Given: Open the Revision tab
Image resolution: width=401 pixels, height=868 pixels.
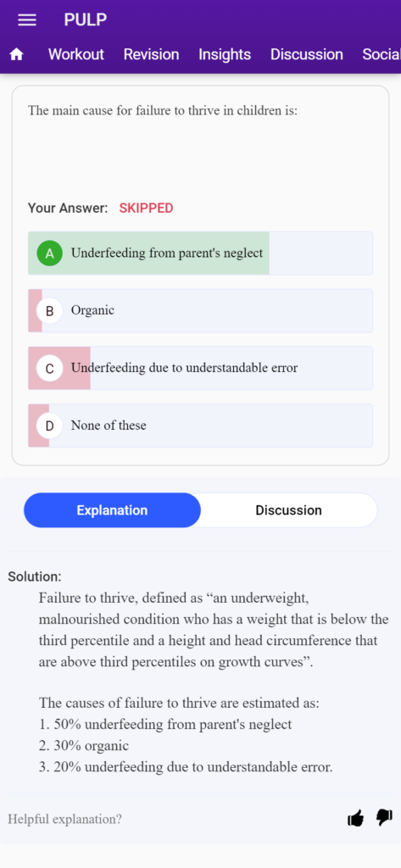Looking at the screenshot, I should tap(151, 54).
